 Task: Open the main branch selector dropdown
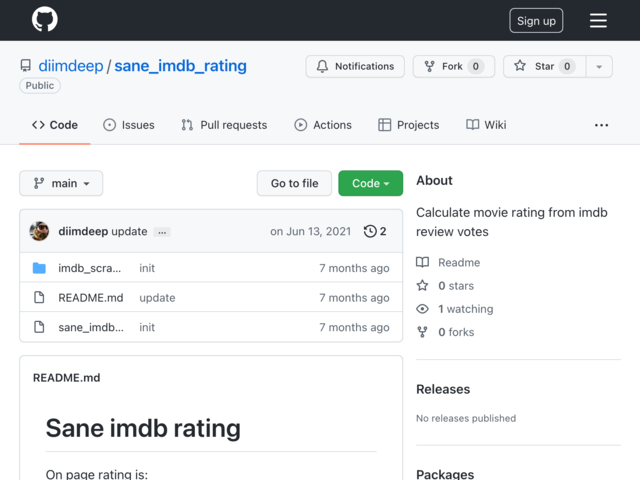coord(61,183)
